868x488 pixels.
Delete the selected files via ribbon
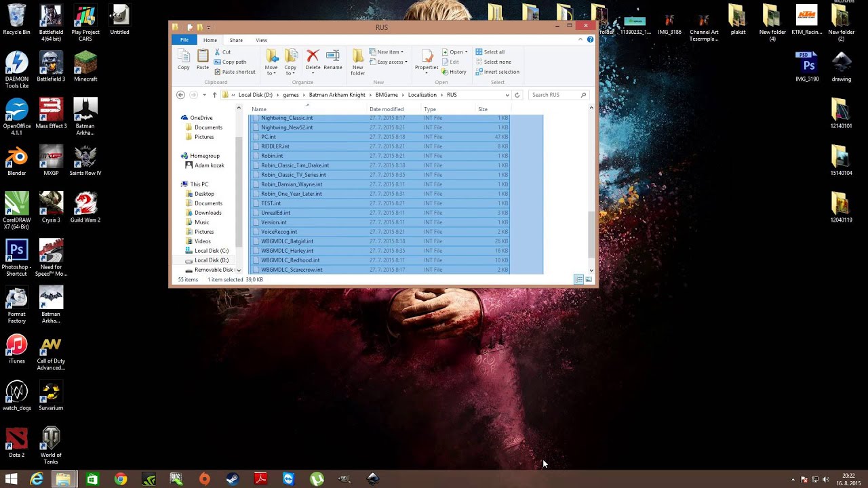[313, 60]
